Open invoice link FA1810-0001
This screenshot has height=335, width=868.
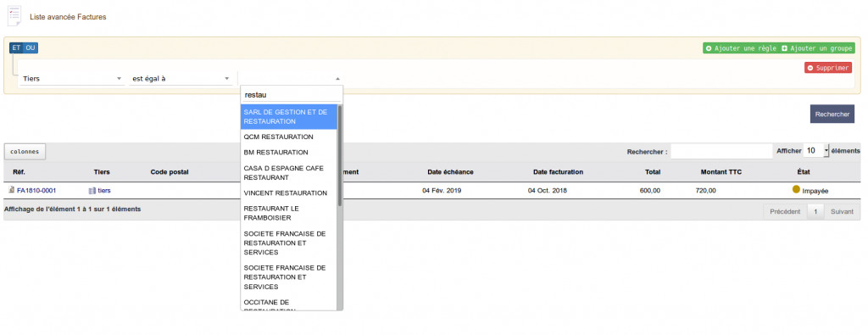pyautogui.click(x=36, y=191)
